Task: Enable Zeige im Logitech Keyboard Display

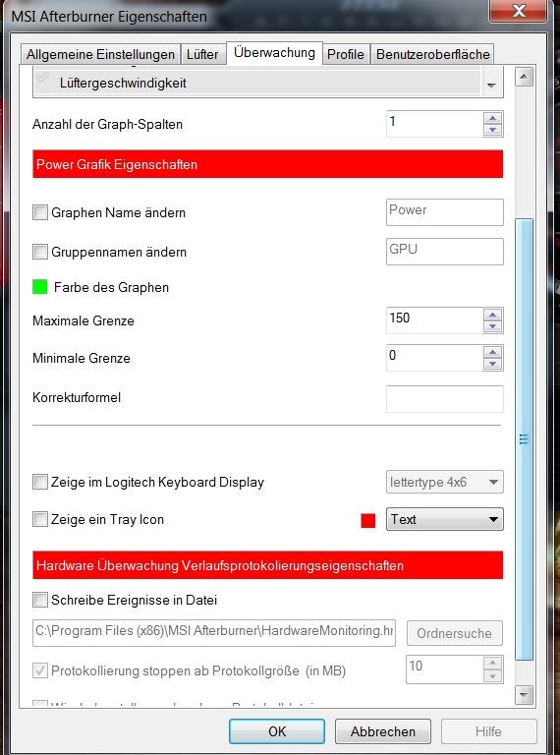Action: click(40, 482)
